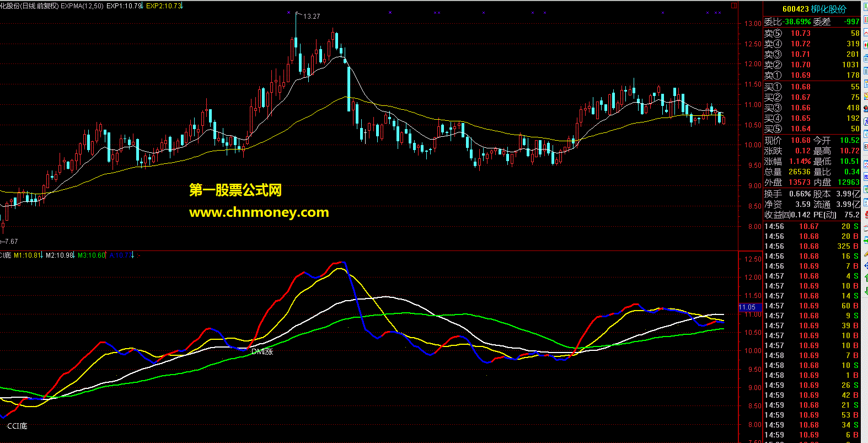Click the 外盘 13573 value
868x443 pixels.
[x=800, y=182]
